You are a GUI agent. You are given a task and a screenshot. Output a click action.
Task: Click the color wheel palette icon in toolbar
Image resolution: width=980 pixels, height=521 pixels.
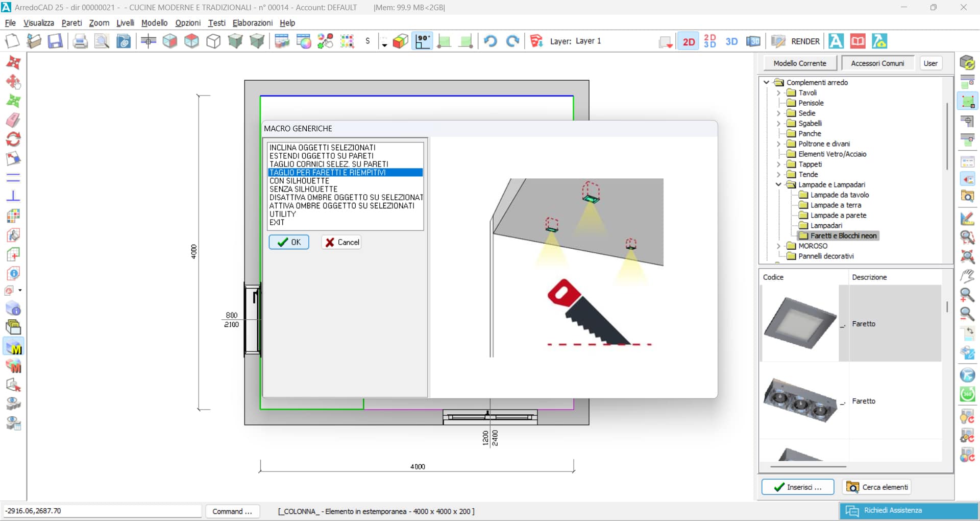click(304, 41)
